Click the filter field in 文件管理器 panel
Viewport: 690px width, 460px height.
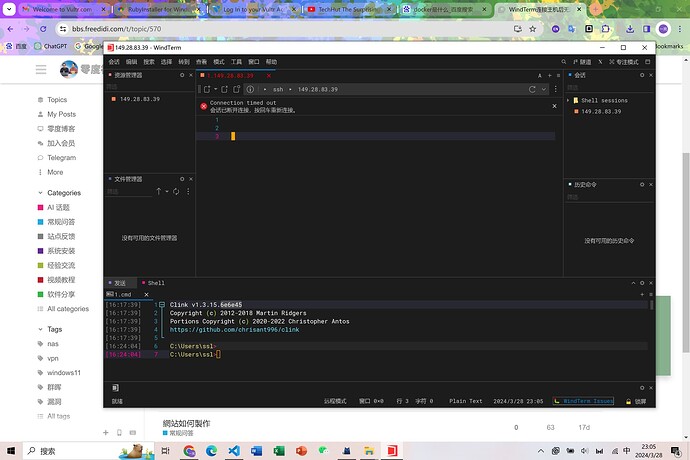coord(128,191)
